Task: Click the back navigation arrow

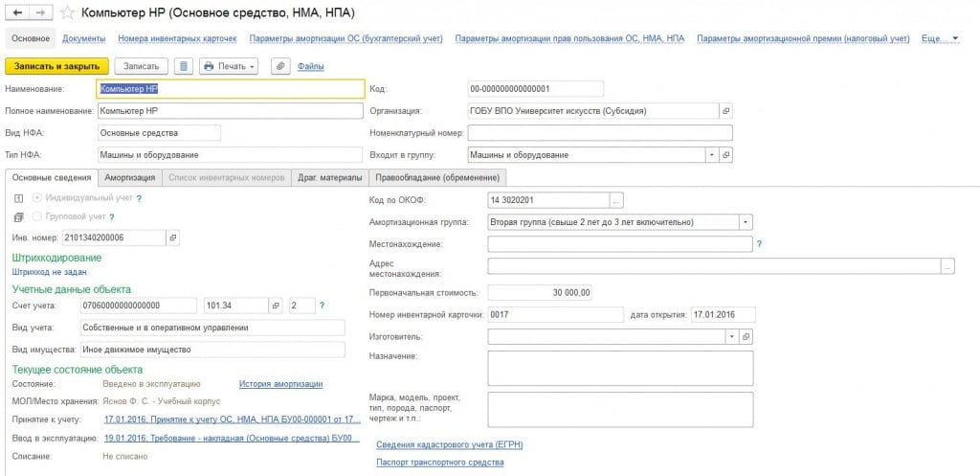Action: click(17, 12)
